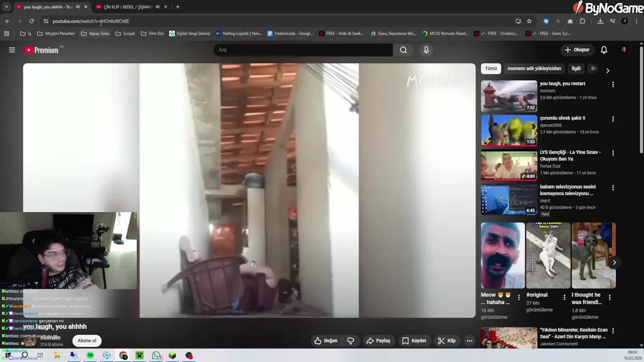This screenshot has height=362, width=644.
Task: Open 'Yıkılsın Minareler' video thumbnail
Action: [509, 337]
